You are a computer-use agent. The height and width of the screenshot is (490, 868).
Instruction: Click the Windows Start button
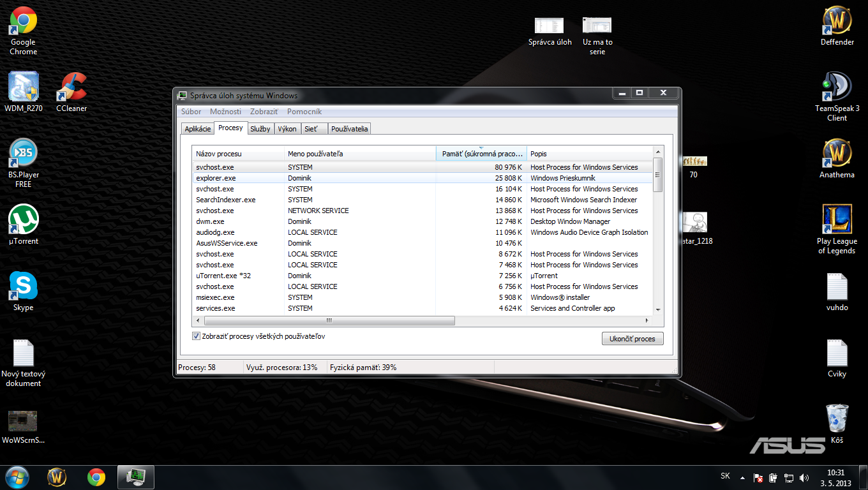point(17,477)
